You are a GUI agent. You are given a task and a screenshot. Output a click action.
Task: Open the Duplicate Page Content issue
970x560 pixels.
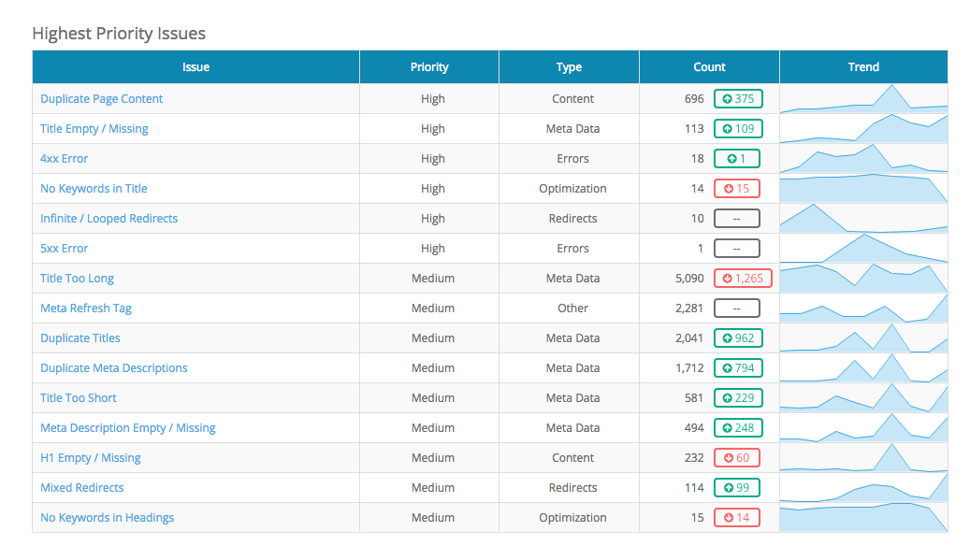click(101, 99)
